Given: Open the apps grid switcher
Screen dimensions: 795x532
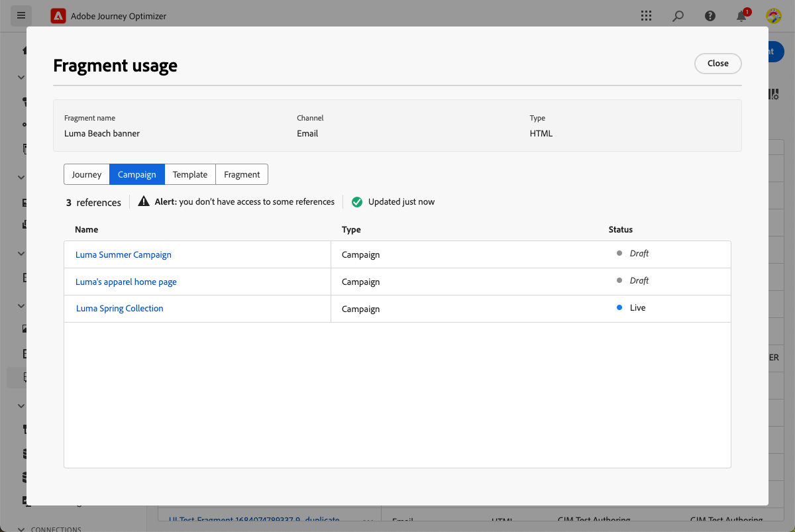Looking at the screenshot, I should (646, 16).
